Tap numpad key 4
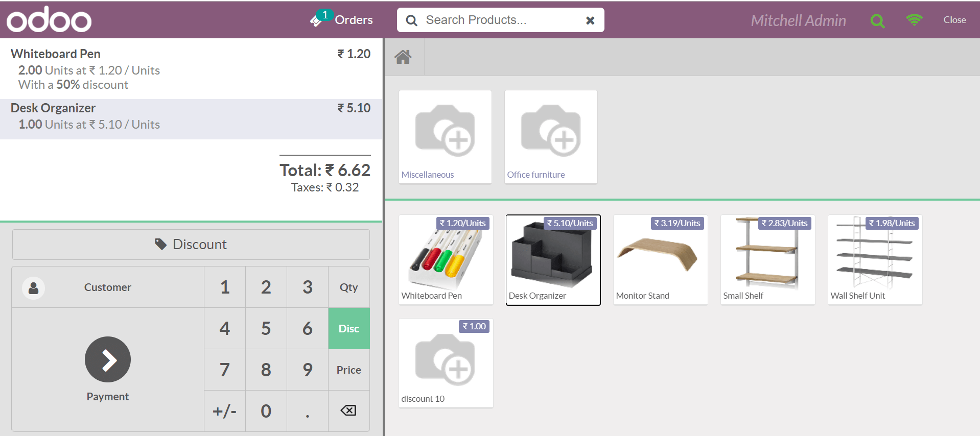Viewport: 980px width, 436px height. (225, 329)
